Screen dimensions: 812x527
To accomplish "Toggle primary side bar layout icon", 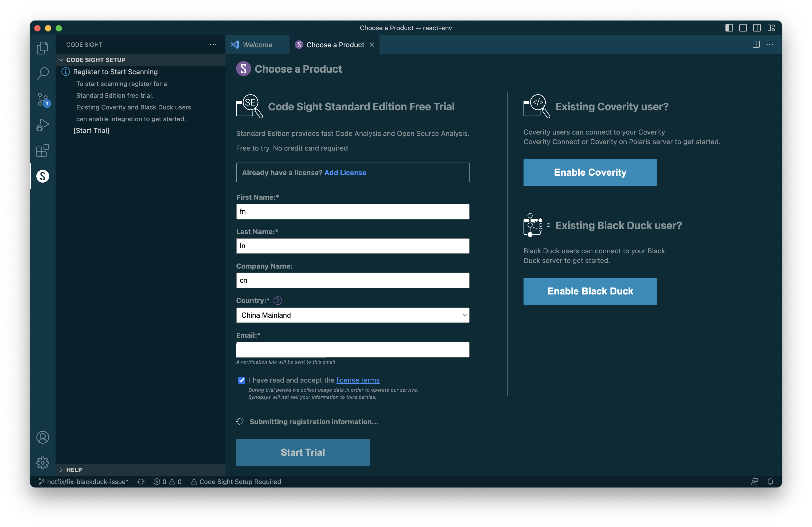I will [729, 28].
